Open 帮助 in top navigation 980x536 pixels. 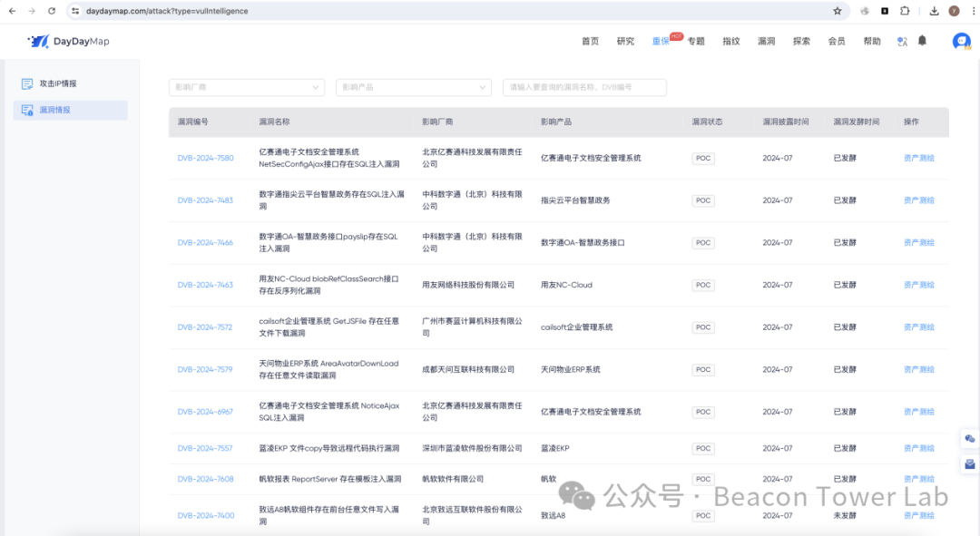(x=872, y=41)
